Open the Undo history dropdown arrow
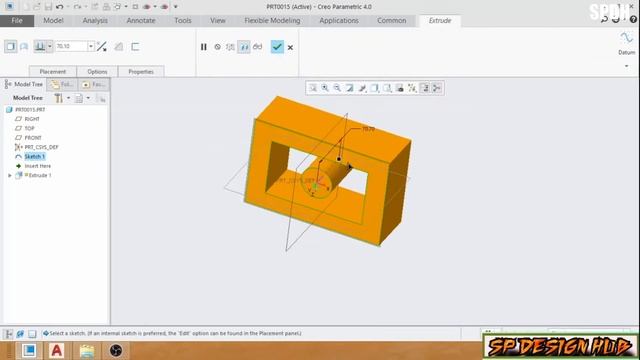 pos(68,7)
